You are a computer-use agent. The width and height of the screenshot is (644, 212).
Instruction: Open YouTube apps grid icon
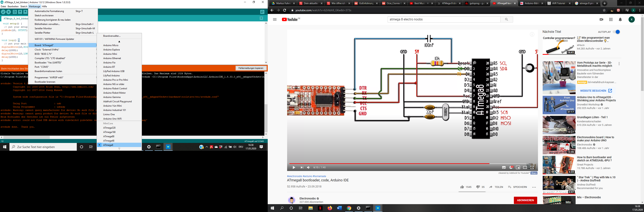(611, 19)
